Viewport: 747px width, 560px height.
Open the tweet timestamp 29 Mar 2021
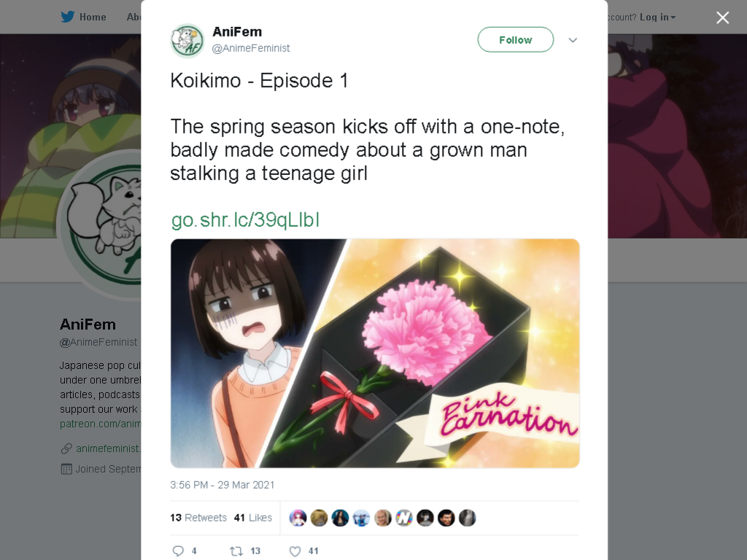pos(222,485)
